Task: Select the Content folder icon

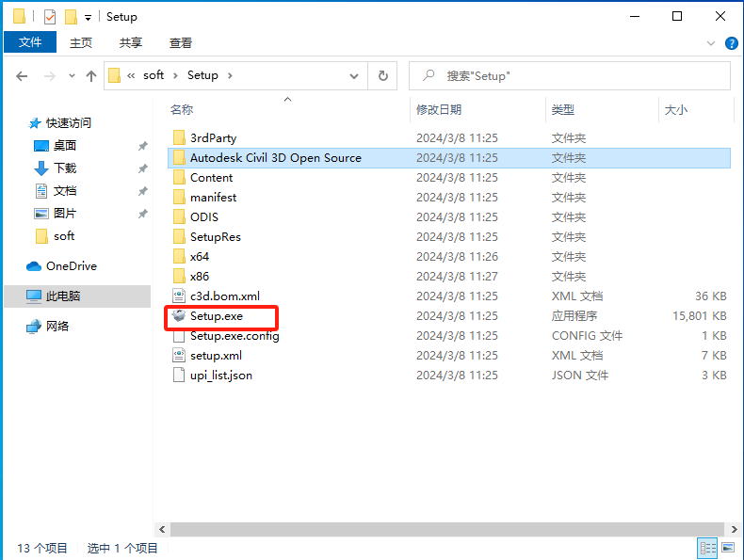Action: 179,178
